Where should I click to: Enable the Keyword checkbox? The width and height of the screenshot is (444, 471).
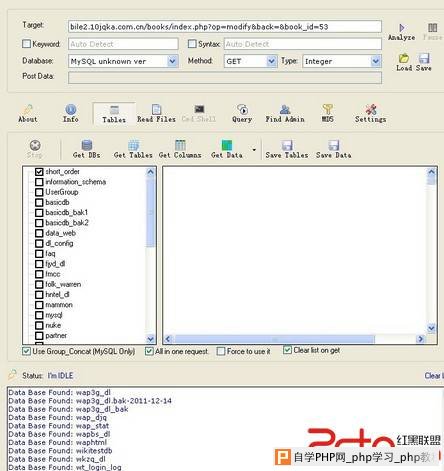coord(26,44)
